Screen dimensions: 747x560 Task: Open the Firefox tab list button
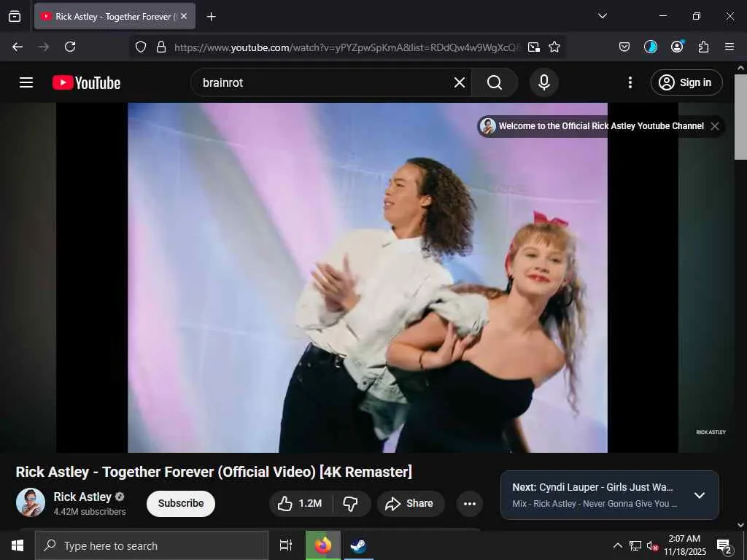15,16
